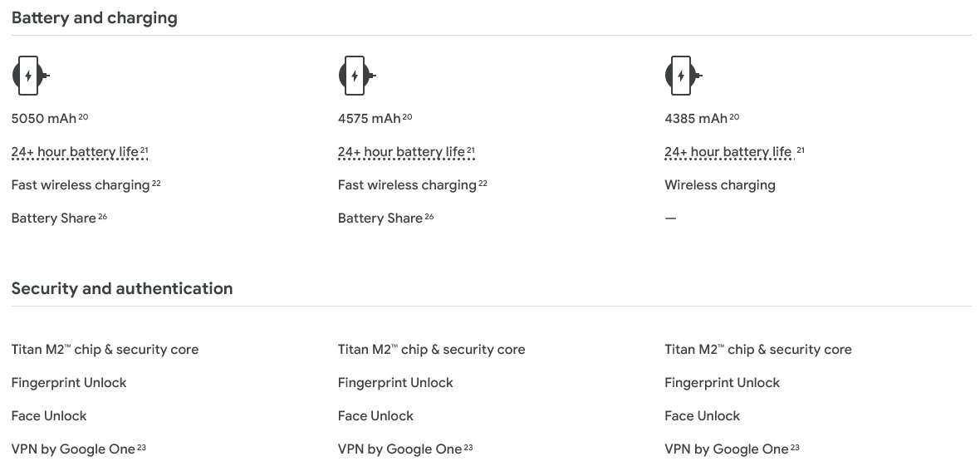Click footnote 22 next to first Fast wireless charging
980x471 pixels.
point(156,184)
